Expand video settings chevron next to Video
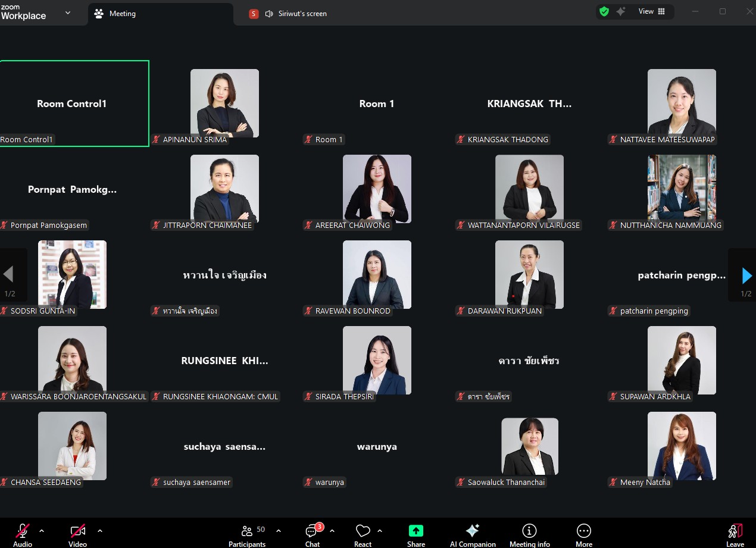This screenshot has width=756, height=548. point(99,531)
